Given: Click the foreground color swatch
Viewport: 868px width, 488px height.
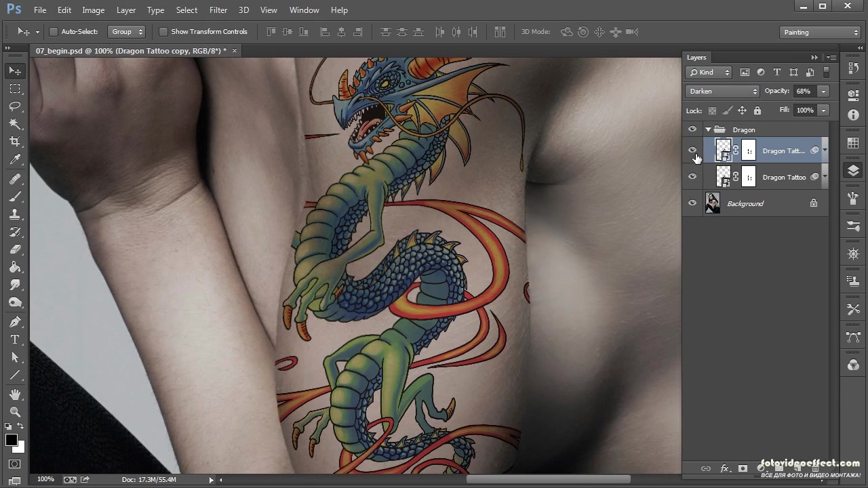Looking at the screenshot, I should click(x=12, y=440).
